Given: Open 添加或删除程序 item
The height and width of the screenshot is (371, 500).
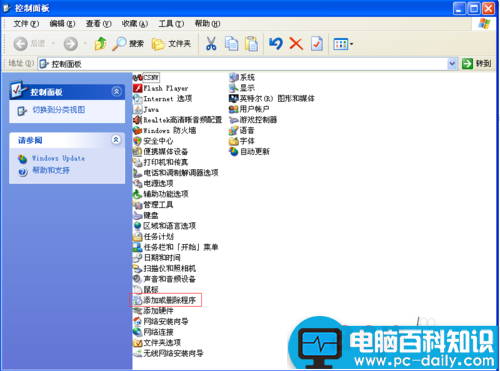Looking at the screenshot, I should [164, 300].
